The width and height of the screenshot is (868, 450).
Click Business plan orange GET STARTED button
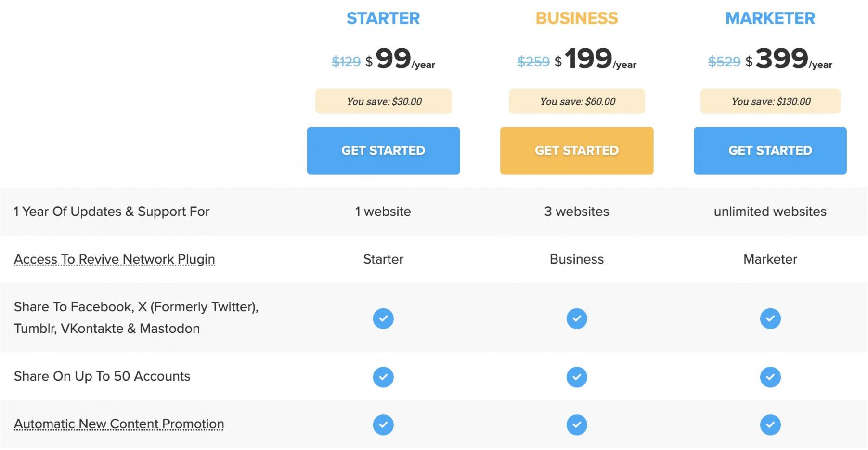(x=577, y=151)
